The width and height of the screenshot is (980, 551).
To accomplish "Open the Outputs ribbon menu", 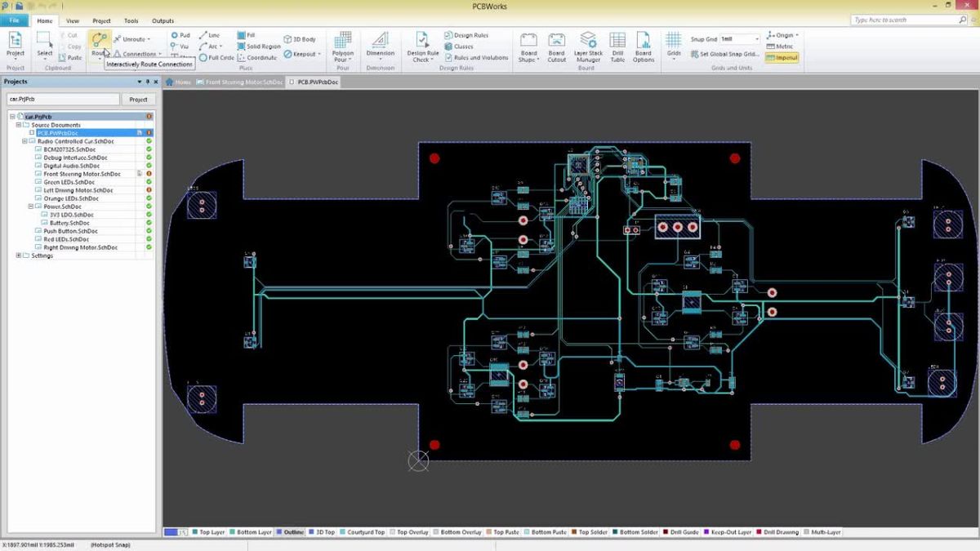I will coord(163,20).
